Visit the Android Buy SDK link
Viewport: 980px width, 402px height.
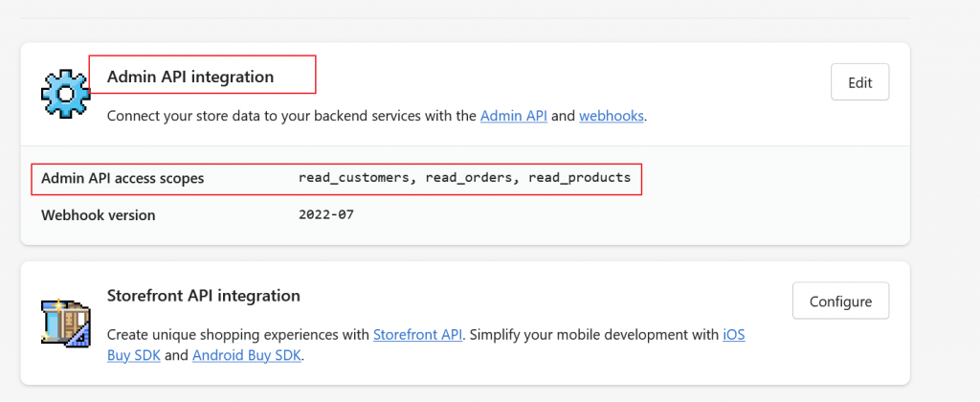[247, 356]
